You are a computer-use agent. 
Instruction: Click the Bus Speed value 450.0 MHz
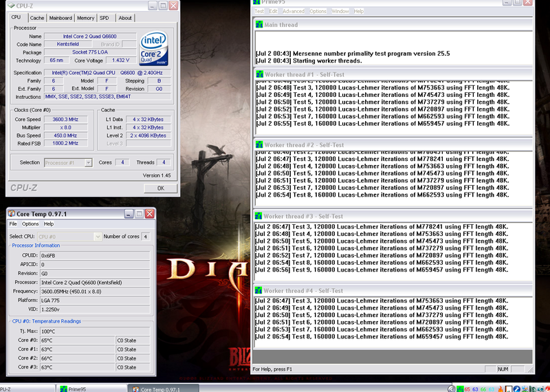(65, 135)
